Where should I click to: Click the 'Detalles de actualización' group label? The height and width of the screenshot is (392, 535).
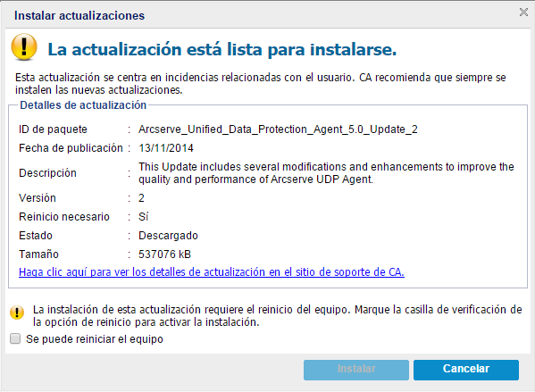(83, 105)
